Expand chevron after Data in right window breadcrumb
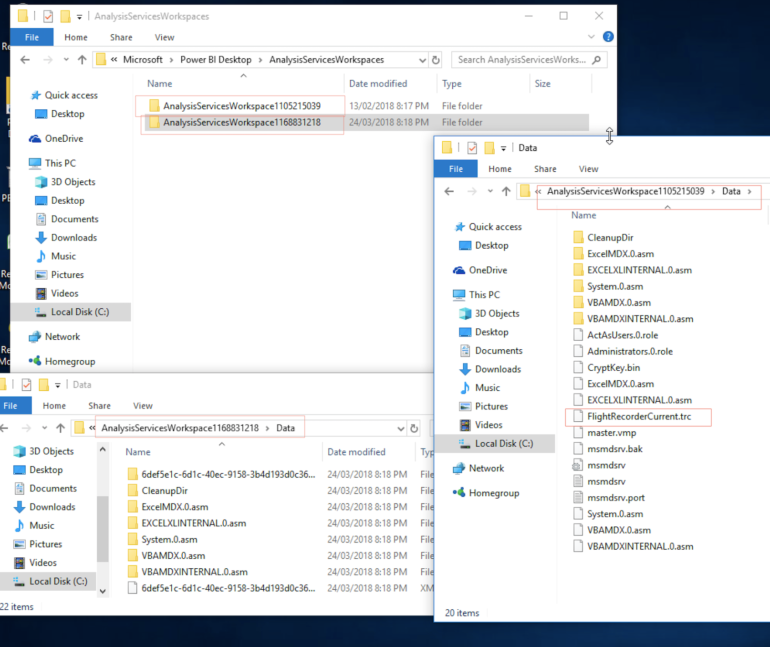The width and height of the screenshot is (770, 647). (749, 191)
